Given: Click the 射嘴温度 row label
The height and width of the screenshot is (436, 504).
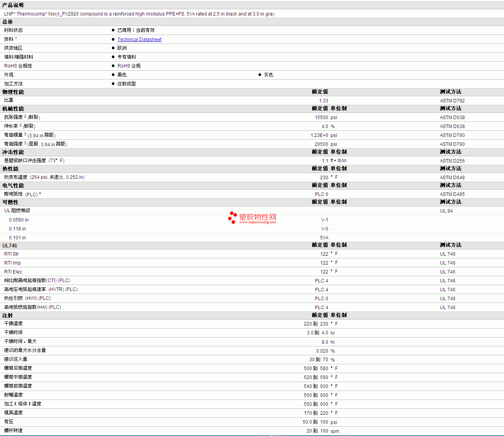Looking at the screenshot, I should [x=13, y=395].
